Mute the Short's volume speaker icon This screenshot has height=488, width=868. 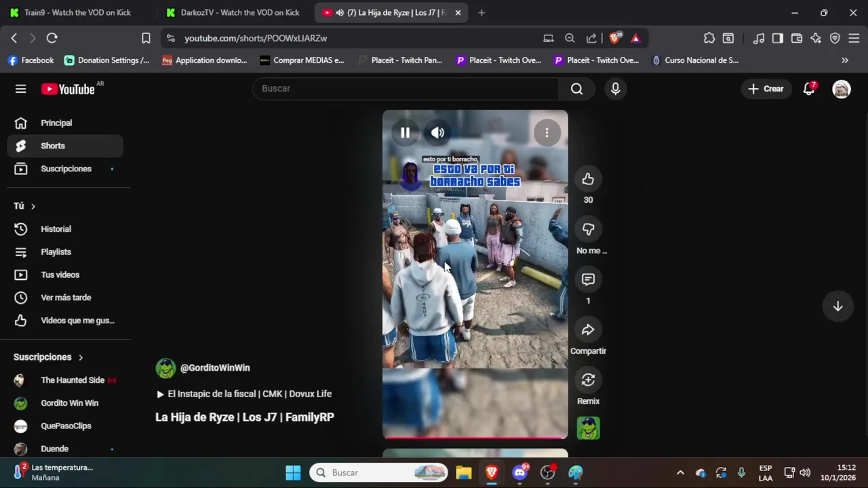pos(438,133)
